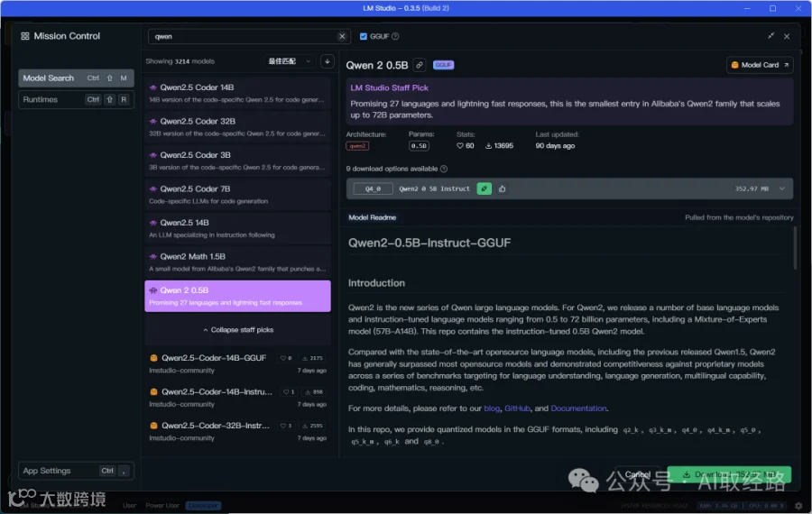Click the shrink panel arrows icon
The height and width of the screenshot is (514, 812).
(x=771, y=36)
